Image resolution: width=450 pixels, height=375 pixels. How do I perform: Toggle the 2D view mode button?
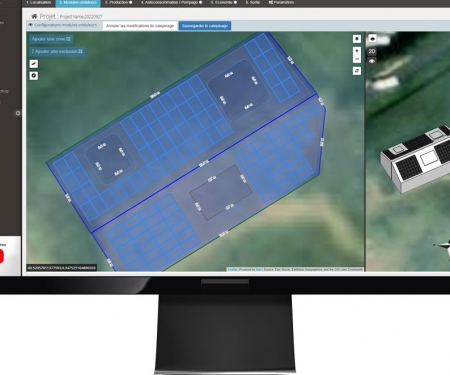tap(372, 51)
